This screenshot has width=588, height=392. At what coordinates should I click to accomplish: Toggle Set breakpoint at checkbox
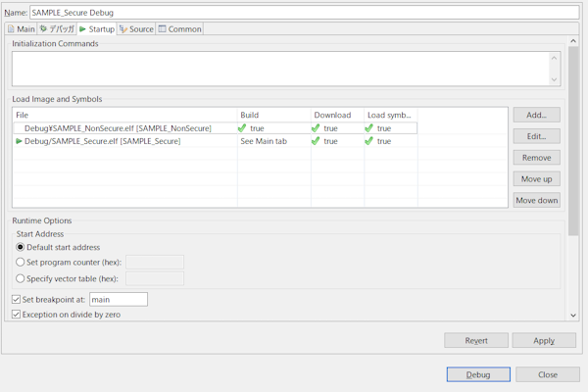point(16,299)
